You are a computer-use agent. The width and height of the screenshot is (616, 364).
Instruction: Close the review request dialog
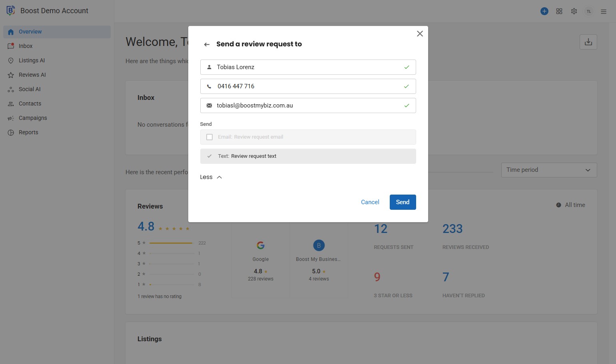click(x=420, y=34)
